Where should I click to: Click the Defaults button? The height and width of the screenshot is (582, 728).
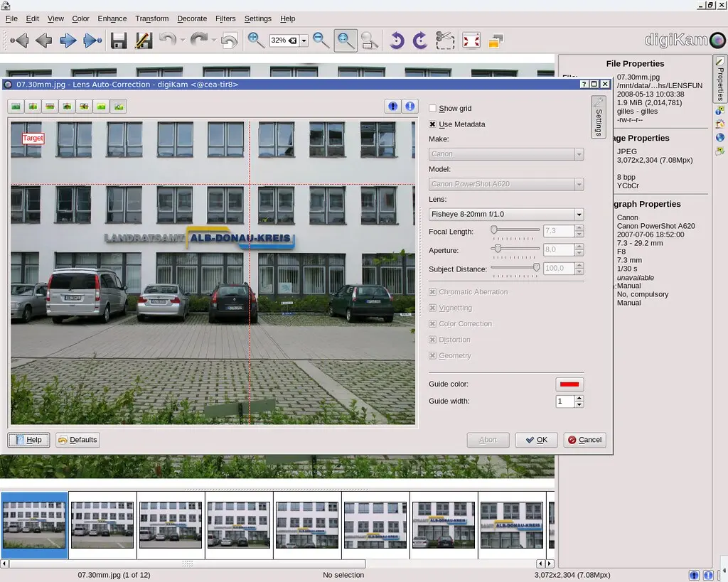[77, 440]
